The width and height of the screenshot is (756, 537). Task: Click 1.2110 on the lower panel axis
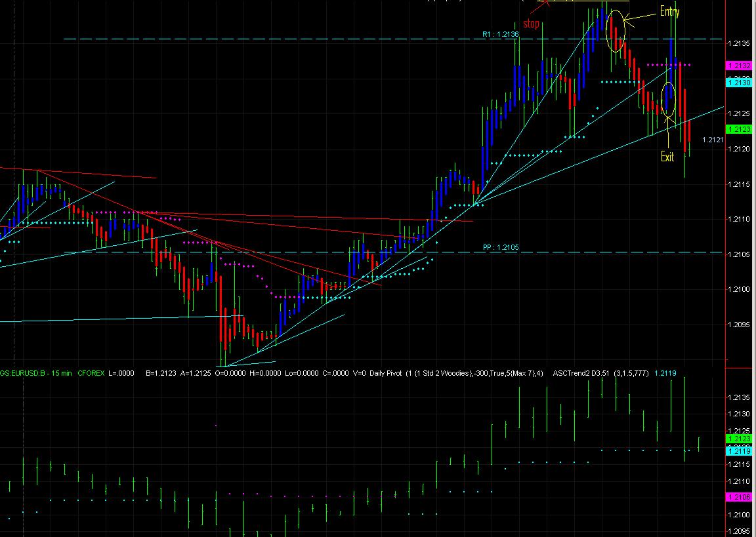pos(739,481)
